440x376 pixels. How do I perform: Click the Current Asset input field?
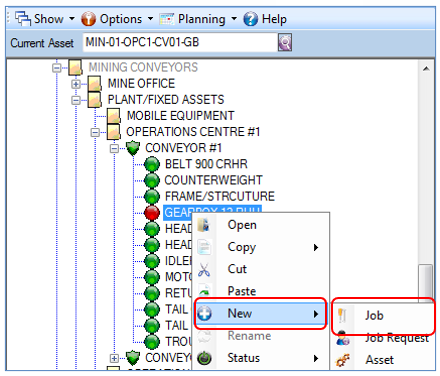[x=180, y=42]
